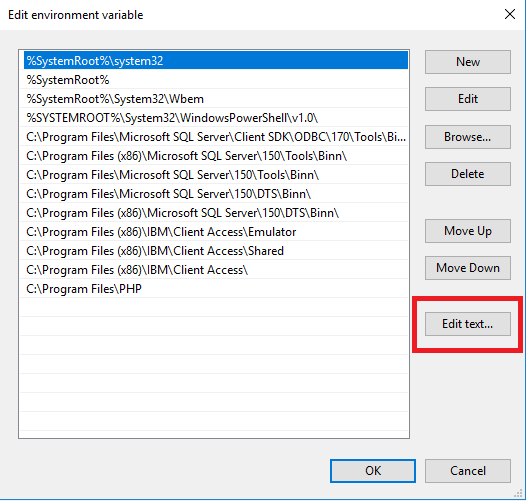This screenshot has height=501, width=526.
Task: Delete the selected path entry
Action: pos(468,174)
